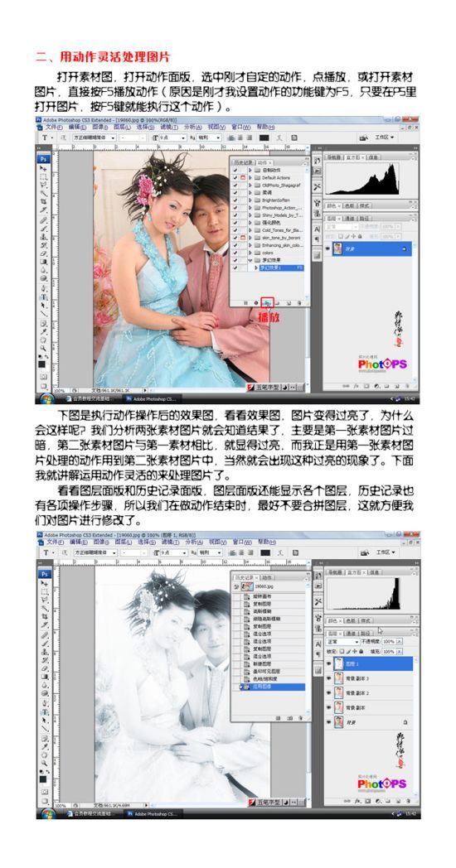Open the 导航器 tab in color-photo window
The image size is (456, 868).
[x=335, y=157]
